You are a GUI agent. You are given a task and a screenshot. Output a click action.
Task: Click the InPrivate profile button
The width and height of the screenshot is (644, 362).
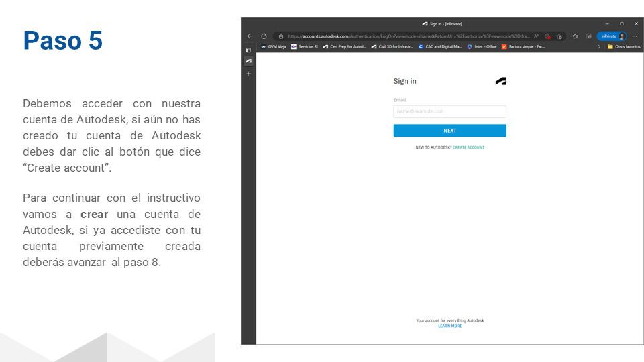point(612,36)
